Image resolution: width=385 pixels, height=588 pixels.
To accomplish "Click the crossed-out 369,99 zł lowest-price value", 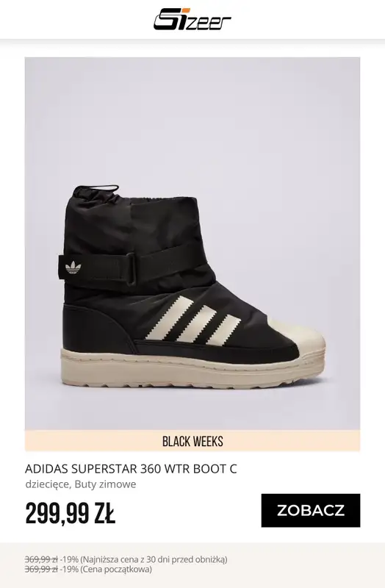I will point(41,559).
